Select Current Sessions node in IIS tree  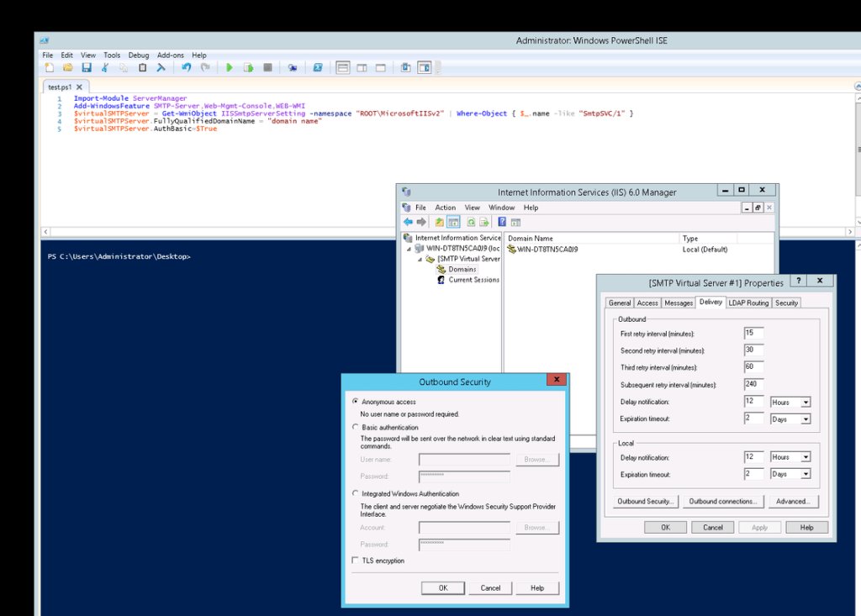(x=467, y=280)
